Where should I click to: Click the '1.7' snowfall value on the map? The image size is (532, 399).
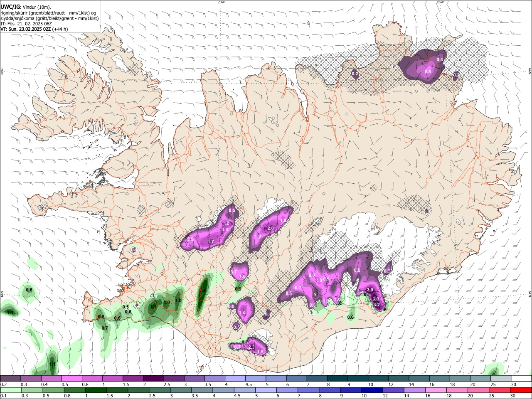point(211,241)
